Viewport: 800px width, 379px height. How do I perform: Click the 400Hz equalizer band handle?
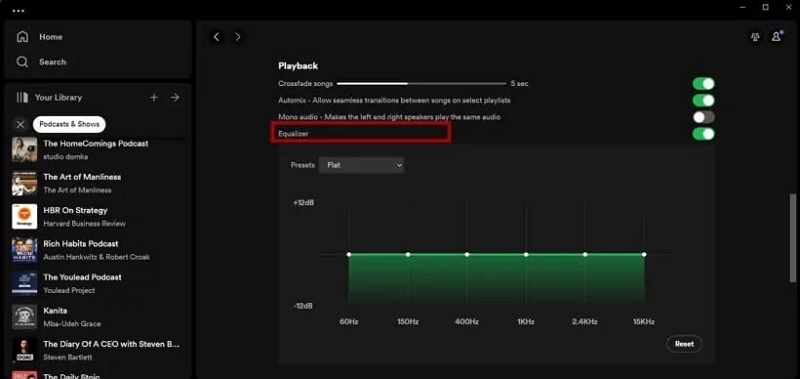(x=467, y=254)
